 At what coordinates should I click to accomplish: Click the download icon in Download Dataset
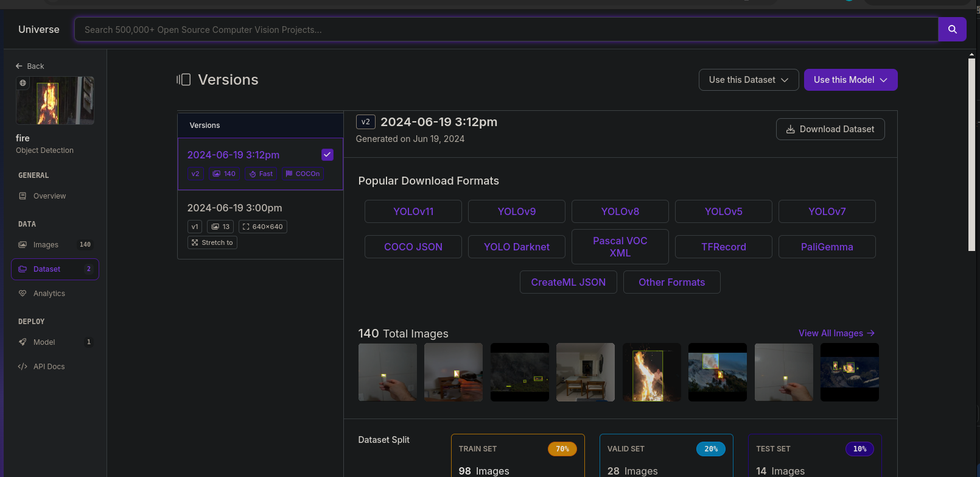pos(791,129)
